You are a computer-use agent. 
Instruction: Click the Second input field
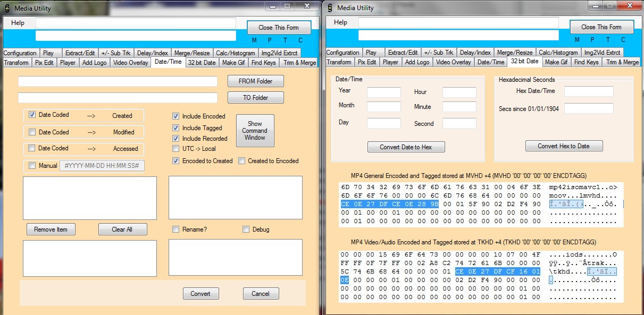[x=459, y=123]
